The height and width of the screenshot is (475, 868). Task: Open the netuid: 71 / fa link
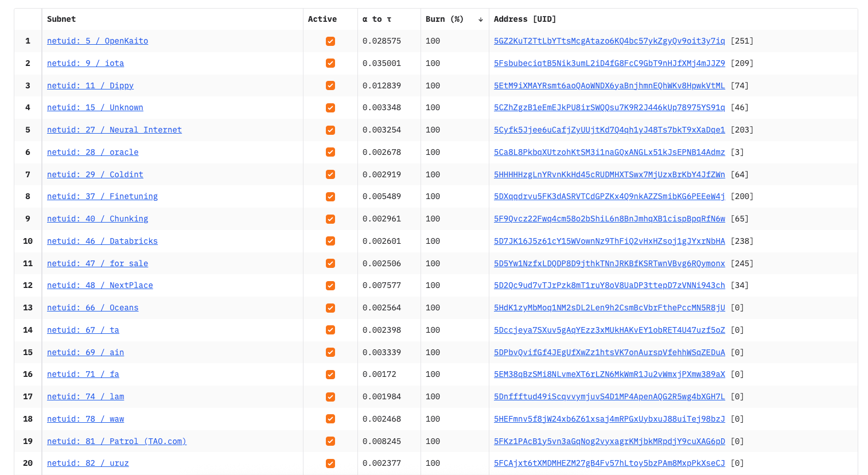83,374
